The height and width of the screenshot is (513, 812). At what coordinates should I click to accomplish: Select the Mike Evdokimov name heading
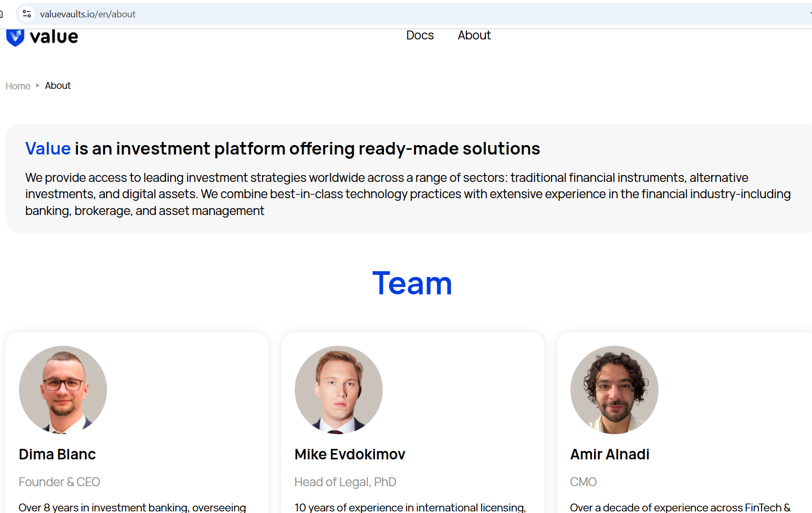coord(350,454)
